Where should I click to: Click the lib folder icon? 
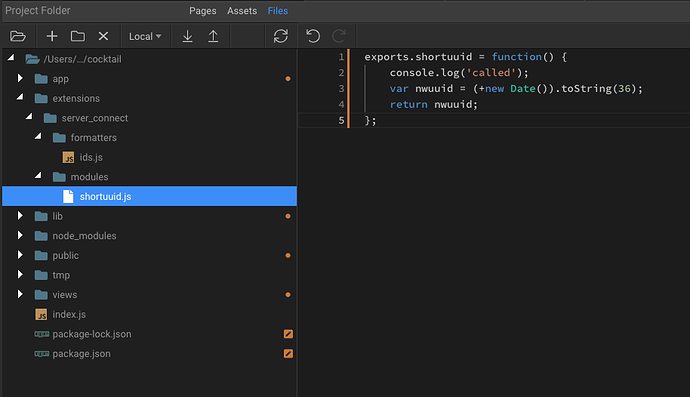pos(41,216)
